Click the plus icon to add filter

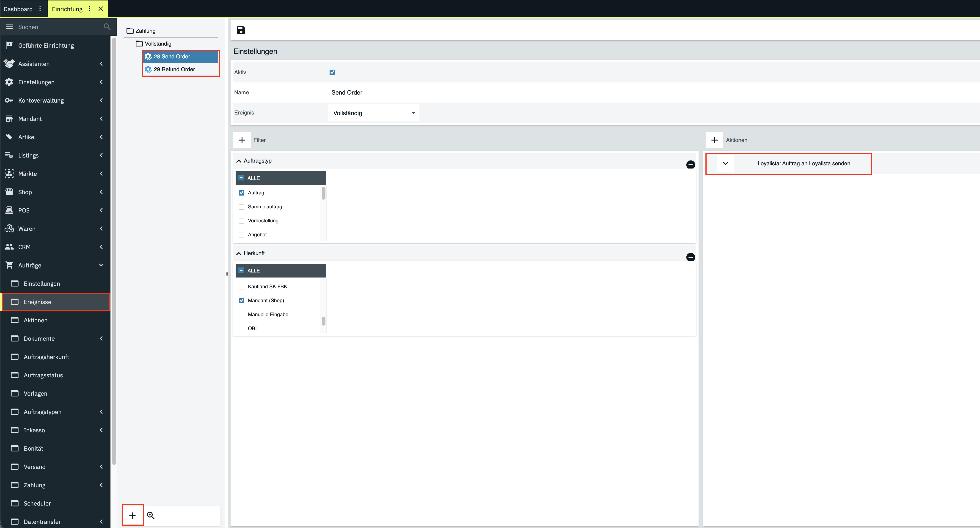click(242, 140)
